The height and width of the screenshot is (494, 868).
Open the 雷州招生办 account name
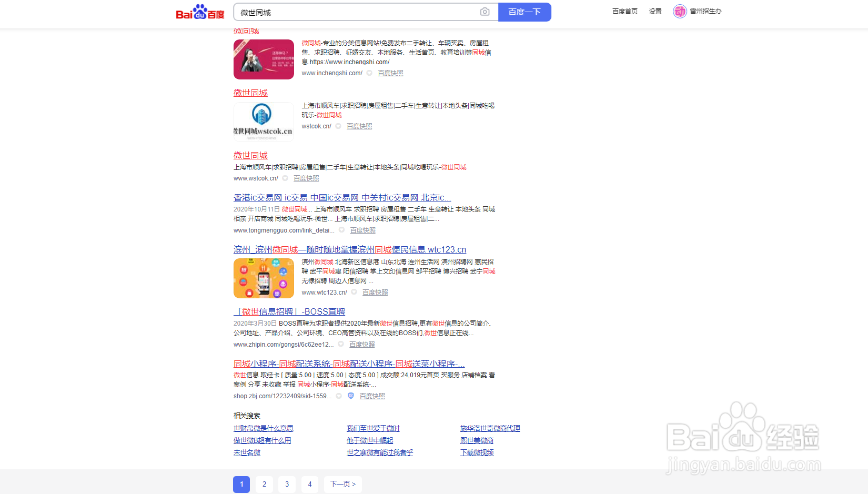pyautogui.click(x=705, y=11)
